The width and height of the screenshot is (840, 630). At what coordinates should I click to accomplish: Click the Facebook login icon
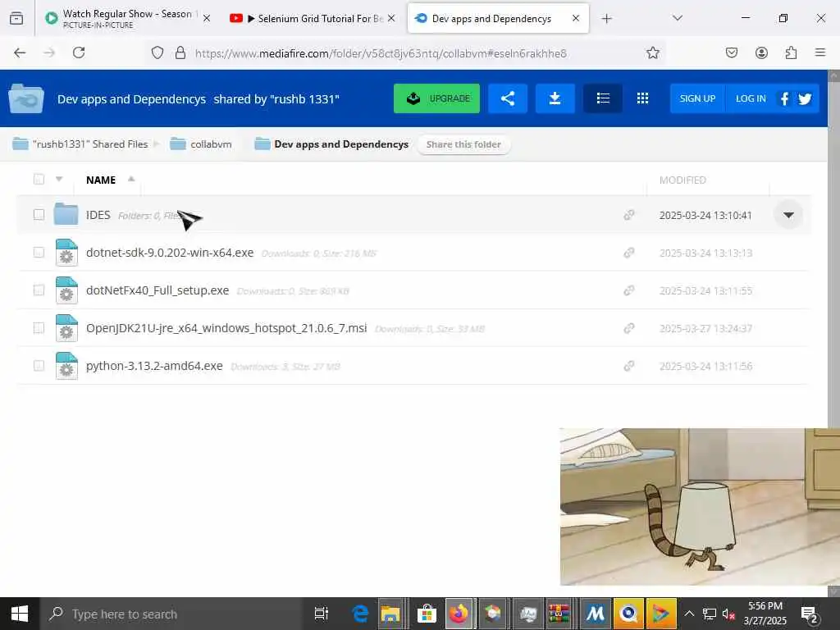[784, 98]
